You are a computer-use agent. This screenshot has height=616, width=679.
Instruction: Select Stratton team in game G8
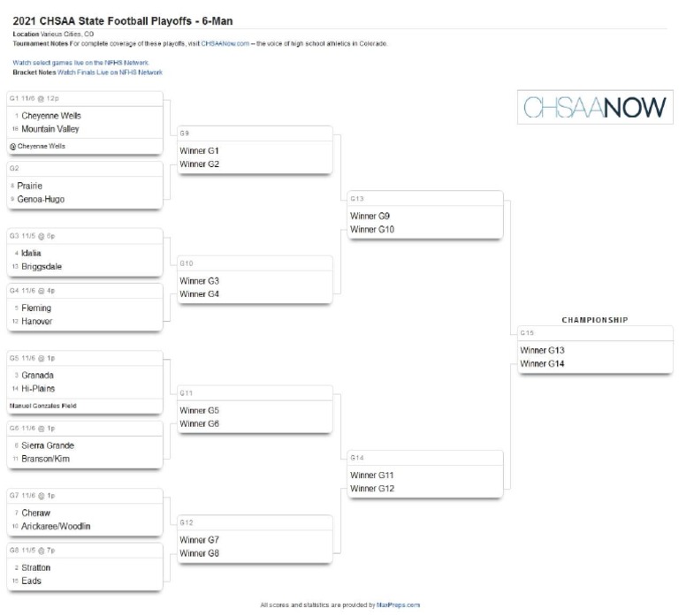pyautogui.click(x=36, y=567)
